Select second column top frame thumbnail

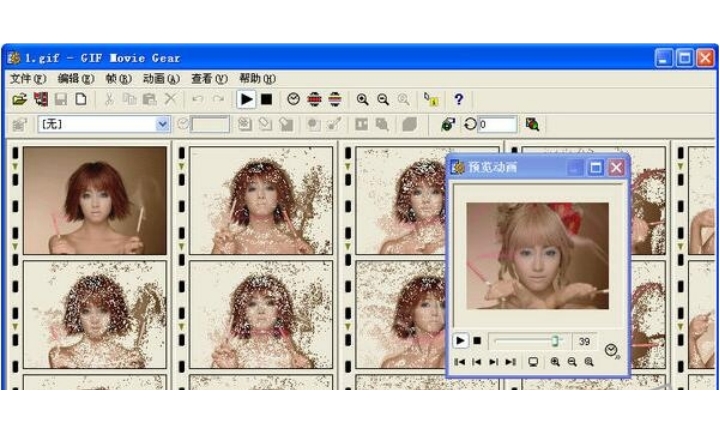[x=261, y=201]
